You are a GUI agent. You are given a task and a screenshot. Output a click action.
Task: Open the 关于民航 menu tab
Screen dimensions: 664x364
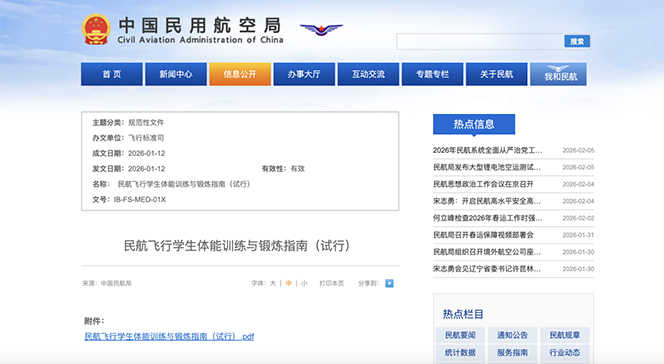tap(497, 74)
